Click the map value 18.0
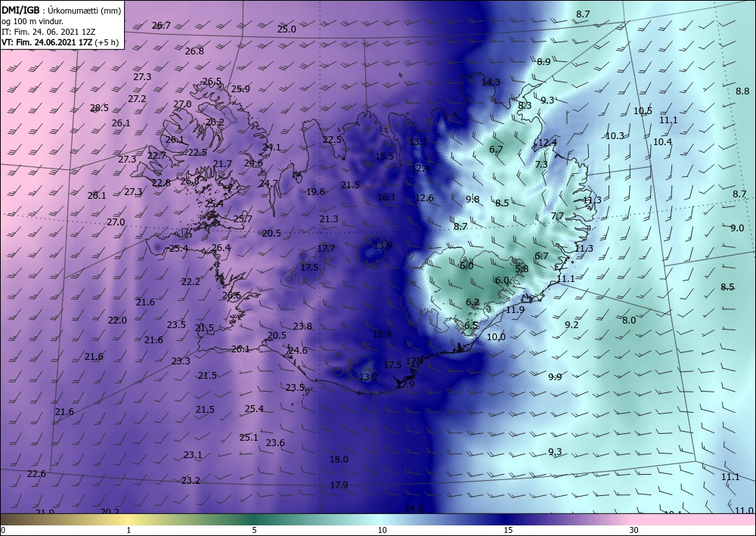 pos(339,460)
